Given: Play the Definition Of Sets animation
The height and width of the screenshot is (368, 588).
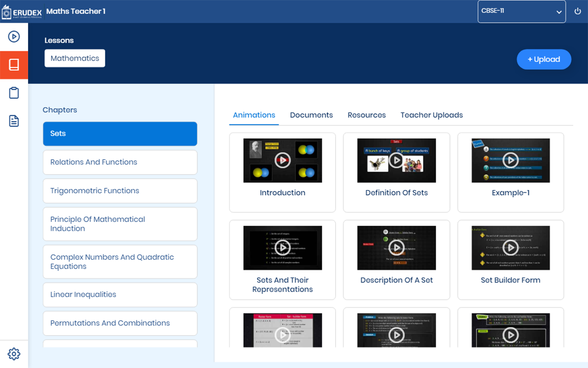Looking at the screenshot, I should point(396,161).
